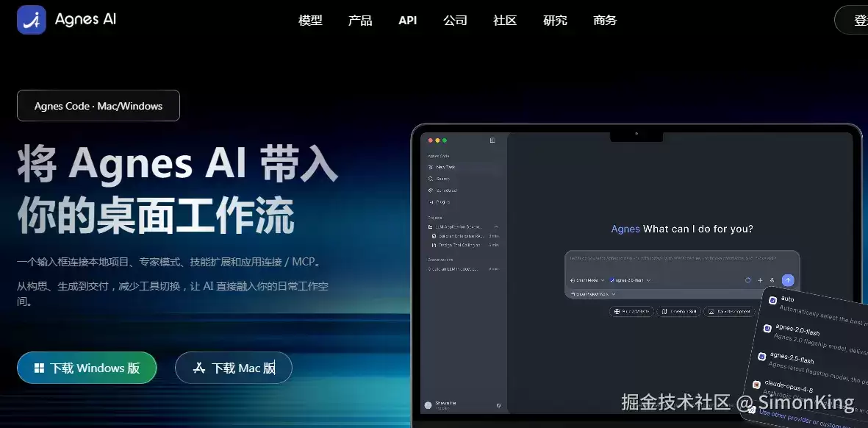Image resolution: width=868 pixels, height=428 pixels.
Task: Click the Agnes Code · Mac/Windows badge
Action: (98, 106)
